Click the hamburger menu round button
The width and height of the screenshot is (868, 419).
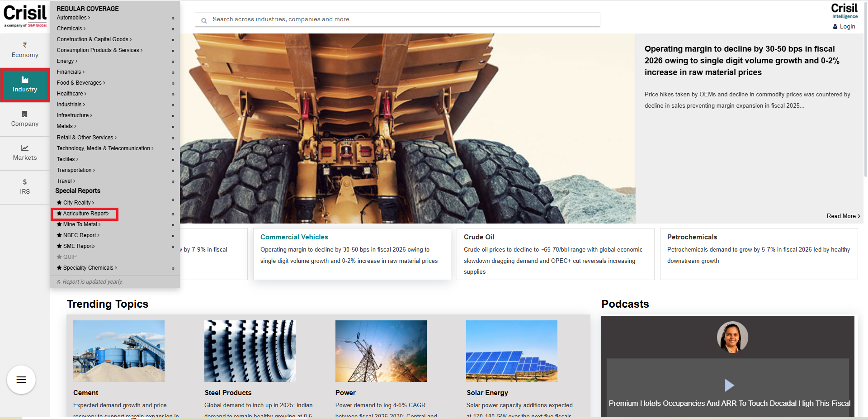(21, 380)
